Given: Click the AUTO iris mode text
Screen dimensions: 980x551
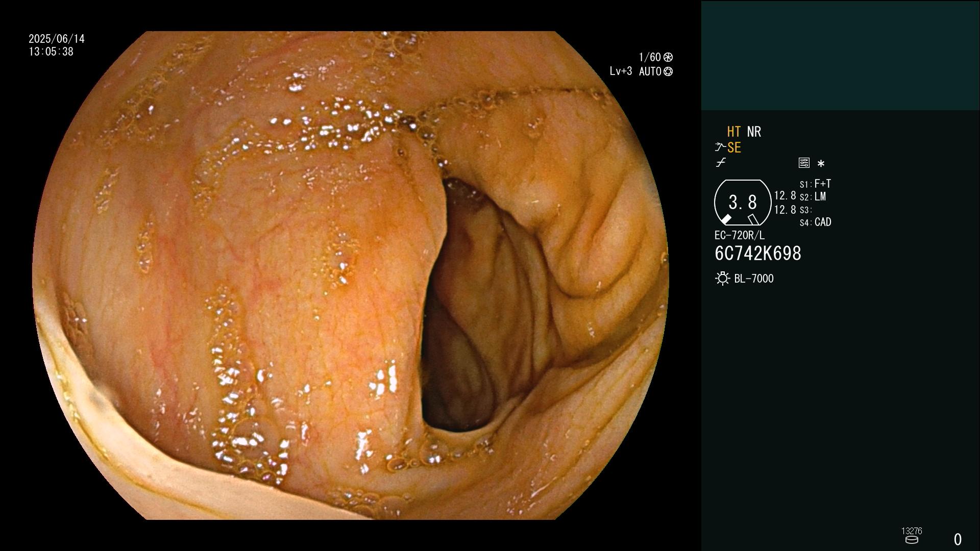Looking at the screenshot, I should click(650, 71).
